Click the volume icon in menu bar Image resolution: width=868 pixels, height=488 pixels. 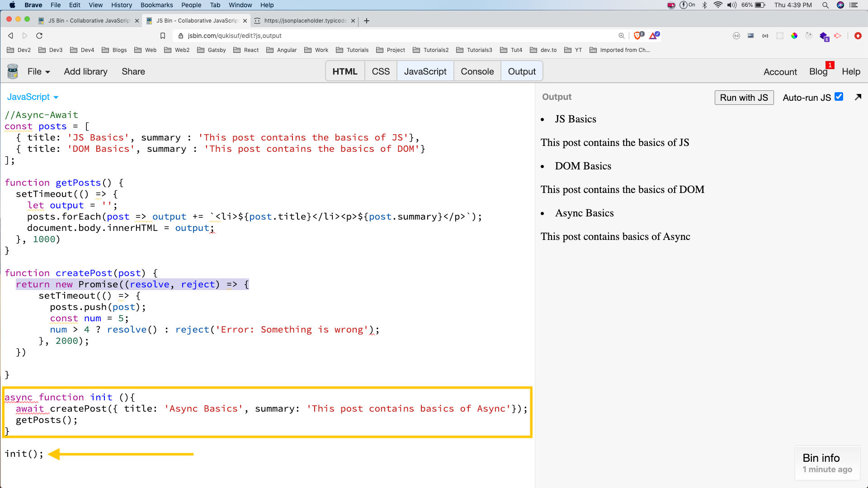click(x=731, y=5)
